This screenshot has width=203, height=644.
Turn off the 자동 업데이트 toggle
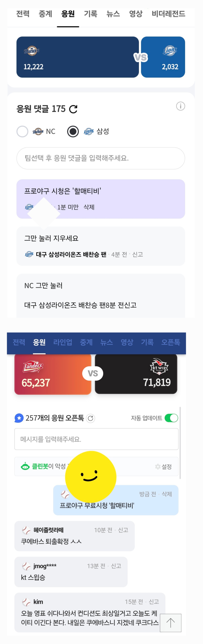pyautogui.click(x=171, y=418)
